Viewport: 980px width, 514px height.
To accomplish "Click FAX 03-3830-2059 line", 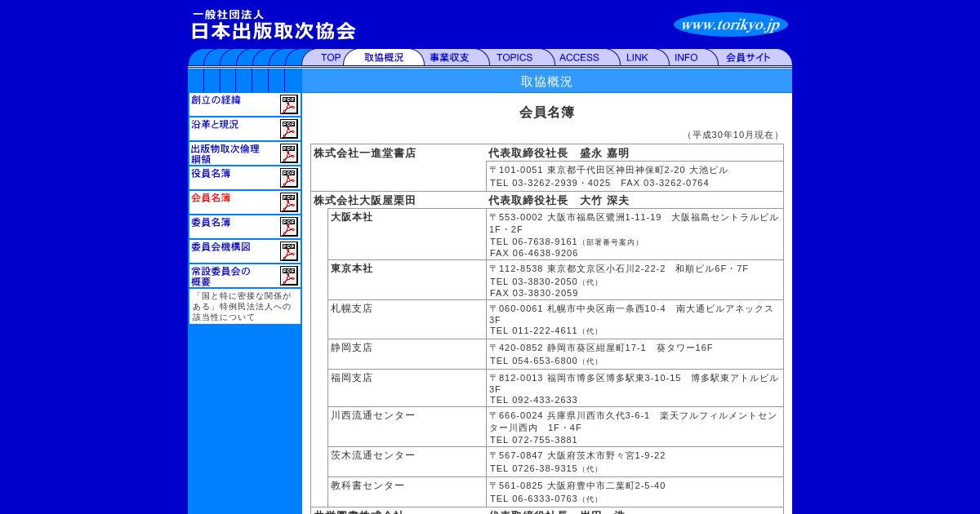I will 534,293.
